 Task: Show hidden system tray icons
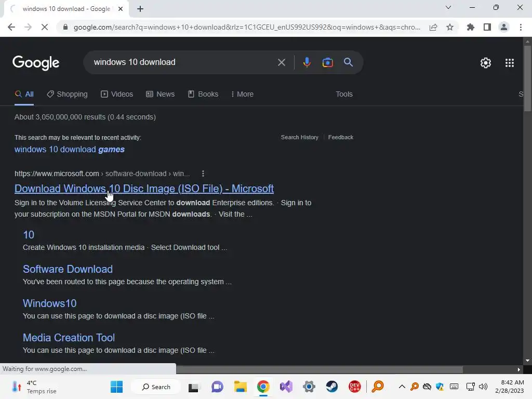402,387
